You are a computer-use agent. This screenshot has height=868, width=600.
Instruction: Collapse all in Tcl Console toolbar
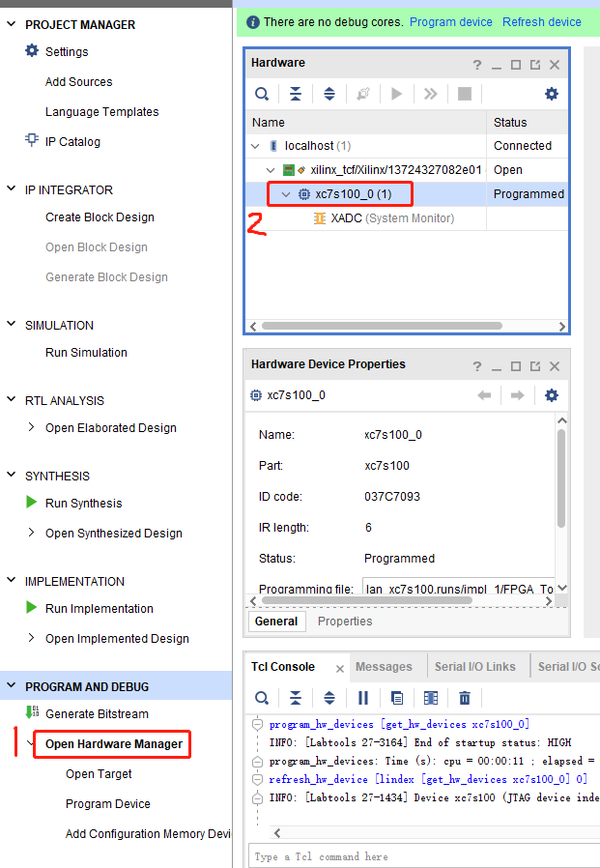coord(296,698)
